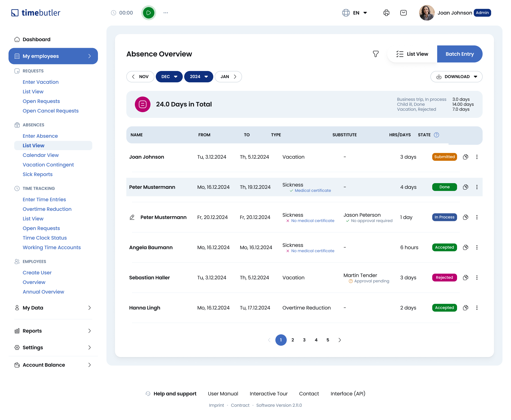Open Calendar View in sidebar
Screen dimensions: 511x420
(x=41, y=155)
